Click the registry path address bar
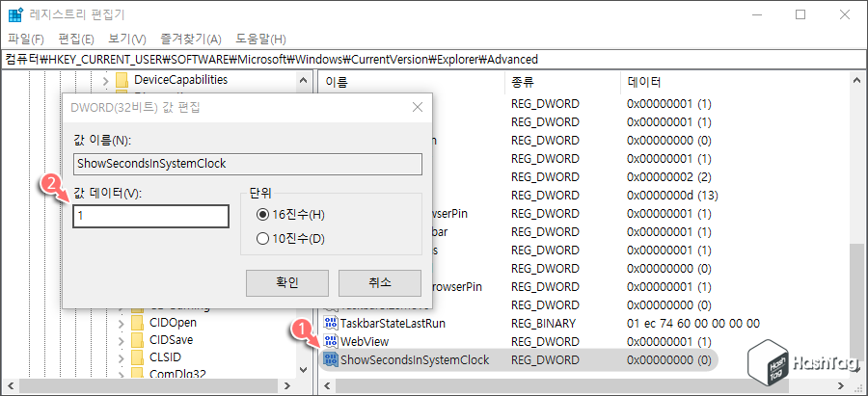This screenshot has width=868, height=396. pyautogui.click(x=434, y=59)
